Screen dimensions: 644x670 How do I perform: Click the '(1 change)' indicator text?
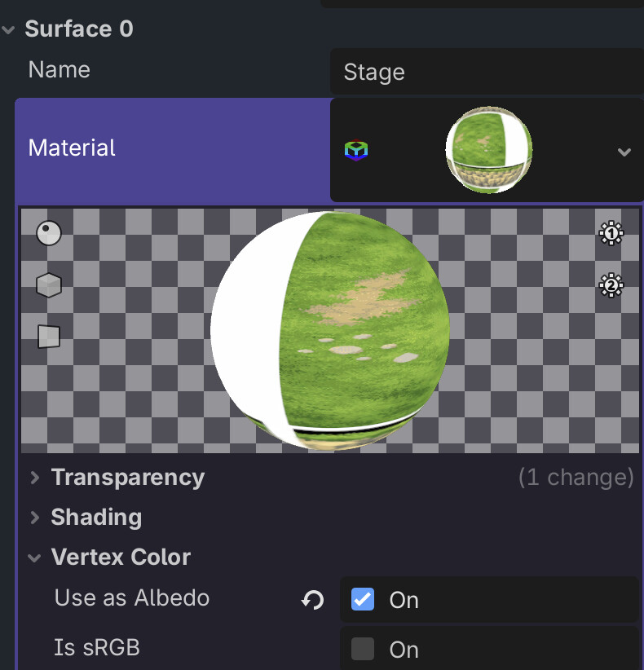pyautogui.click(x=576, y=478)
